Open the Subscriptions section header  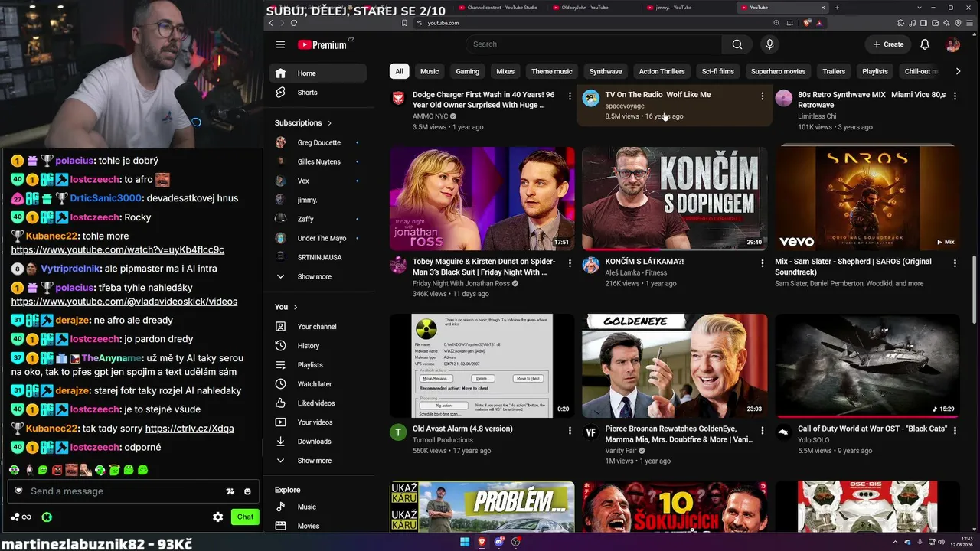coord(303,123)
